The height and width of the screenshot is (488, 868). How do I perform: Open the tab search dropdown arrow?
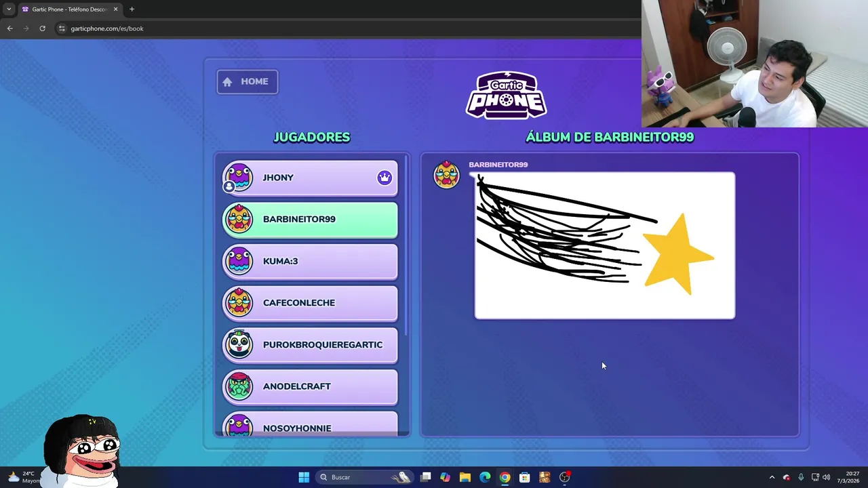pyautogui.click(x=9, y=9)
